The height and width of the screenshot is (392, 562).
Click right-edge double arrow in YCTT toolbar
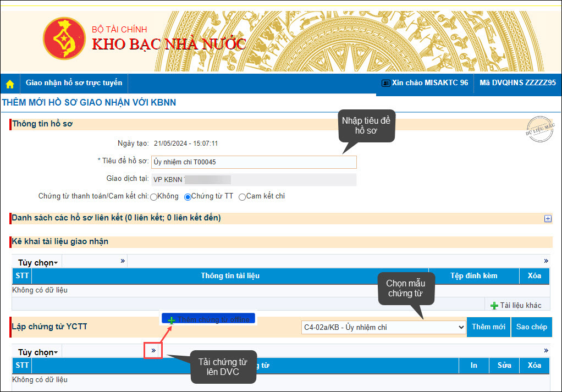546,350
